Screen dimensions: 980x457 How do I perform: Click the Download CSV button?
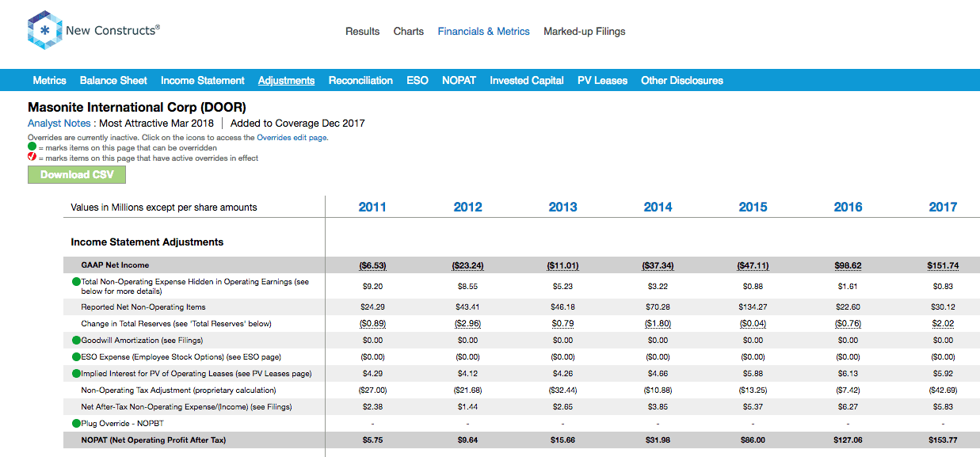click(x=77, y=174)
